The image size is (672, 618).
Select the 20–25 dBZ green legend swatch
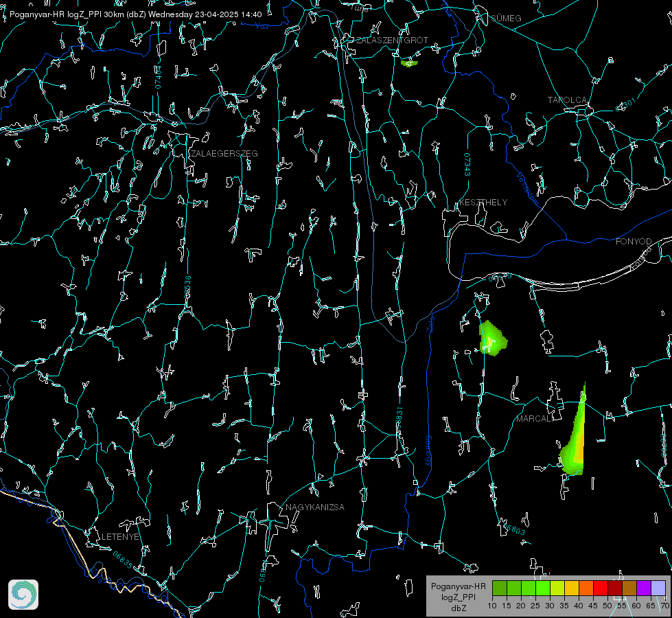(529, 588)
